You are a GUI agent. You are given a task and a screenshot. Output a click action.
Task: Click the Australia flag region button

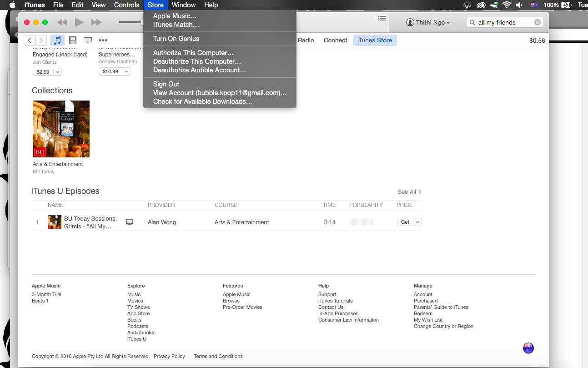(528, 348)
